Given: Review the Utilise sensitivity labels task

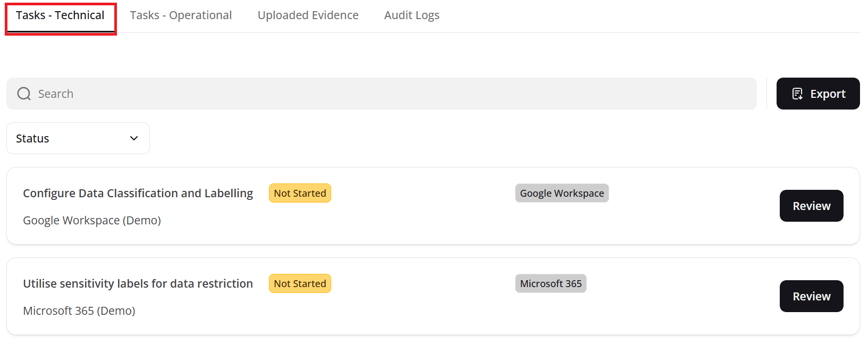Looking at the screenshot, I should click(x=811, y=296).
